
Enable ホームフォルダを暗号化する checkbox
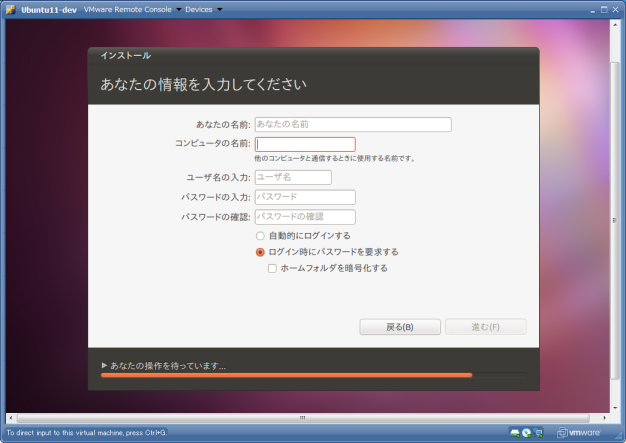(x=272, y=268)
